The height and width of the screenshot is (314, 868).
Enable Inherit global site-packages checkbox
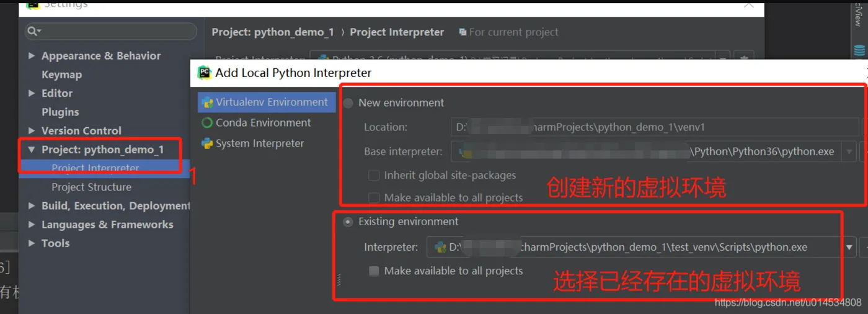coord(373,176)
